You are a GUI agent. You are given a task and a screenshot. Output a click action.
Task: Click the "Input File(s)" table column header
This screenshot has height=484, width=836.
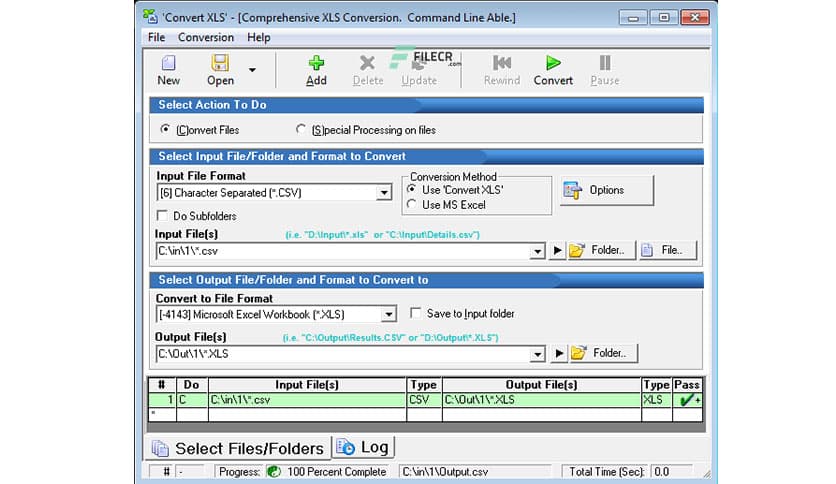[x=307, y=385]
